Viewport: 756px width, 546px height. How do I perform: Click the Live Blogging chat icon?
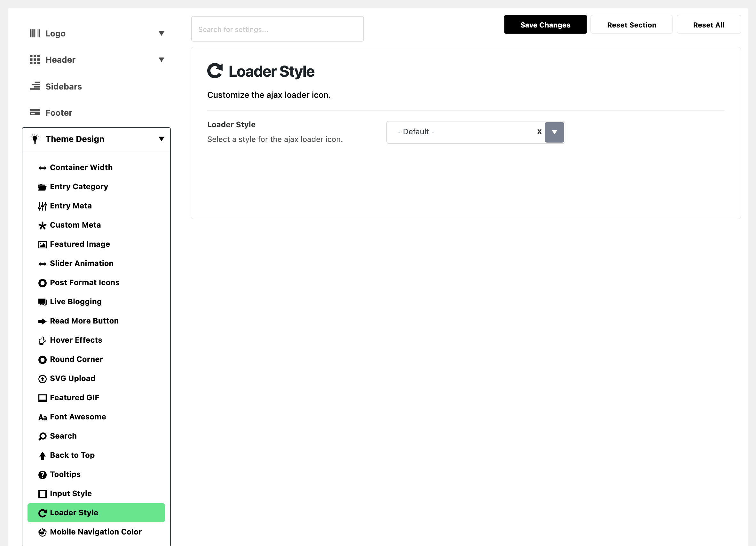[42, 302]
